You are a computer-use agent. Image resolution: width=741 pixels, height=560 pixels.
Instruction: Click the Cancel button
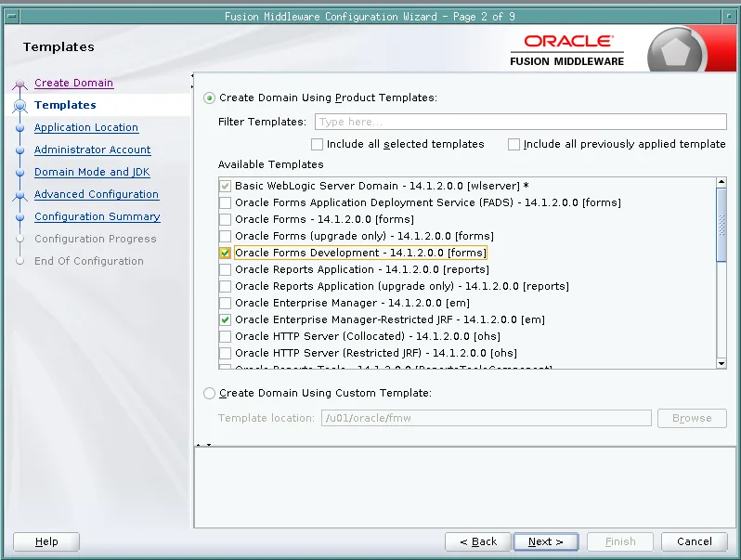click(695, 541)
